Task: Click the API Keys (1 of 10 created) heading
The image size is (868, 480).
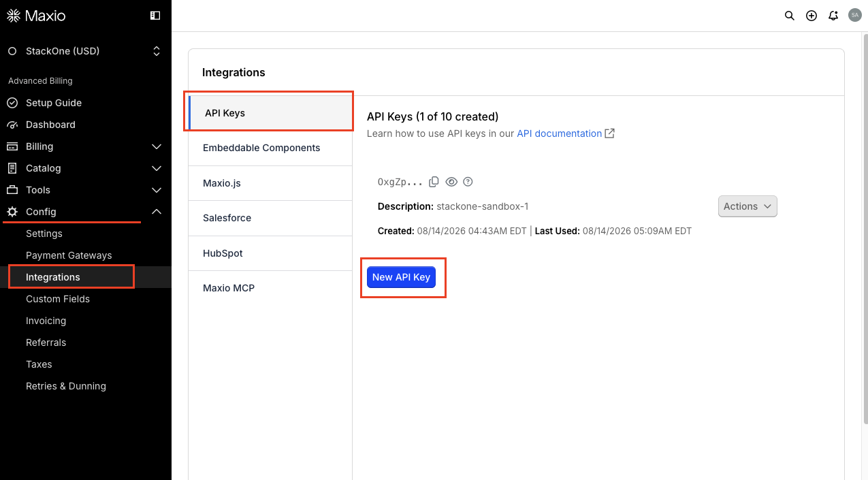Action: tap(433, 116)
